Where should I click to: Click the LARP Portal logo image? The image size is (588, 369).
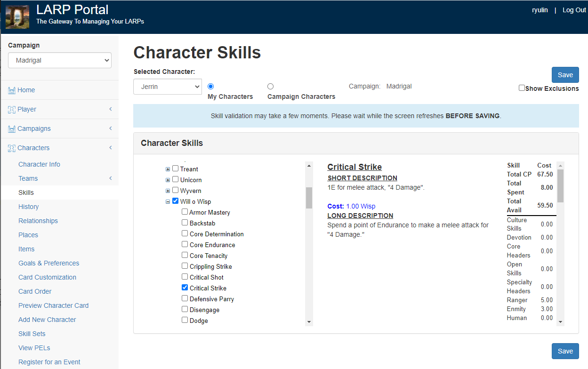pyautogui.click(x=17, y=17)
